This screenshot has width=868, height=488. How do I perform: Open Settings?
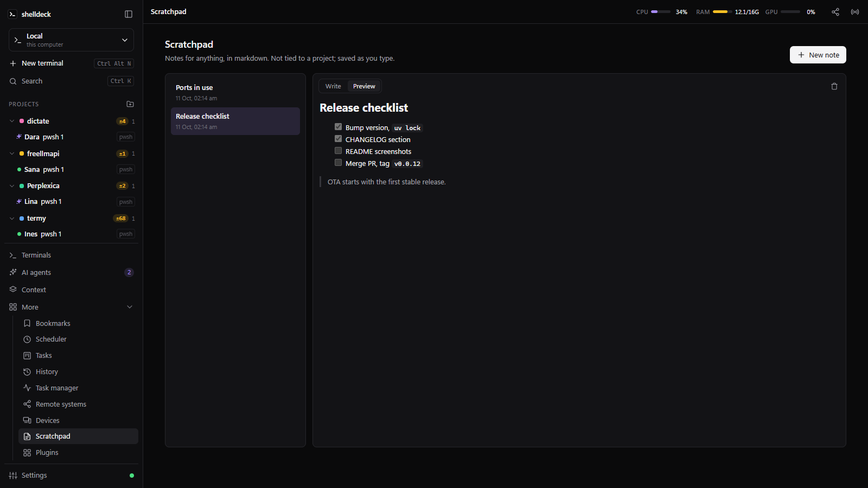(x=71, y=476)
